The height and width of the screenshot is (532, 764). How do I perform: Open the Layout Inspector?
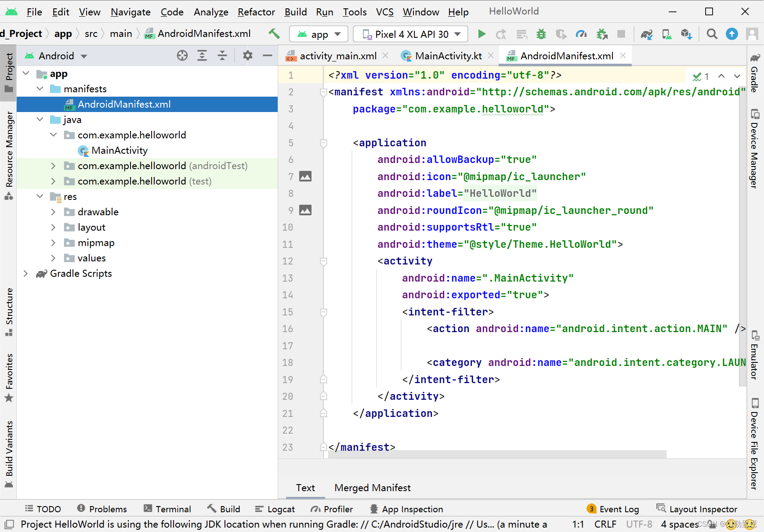pos(697,509)
